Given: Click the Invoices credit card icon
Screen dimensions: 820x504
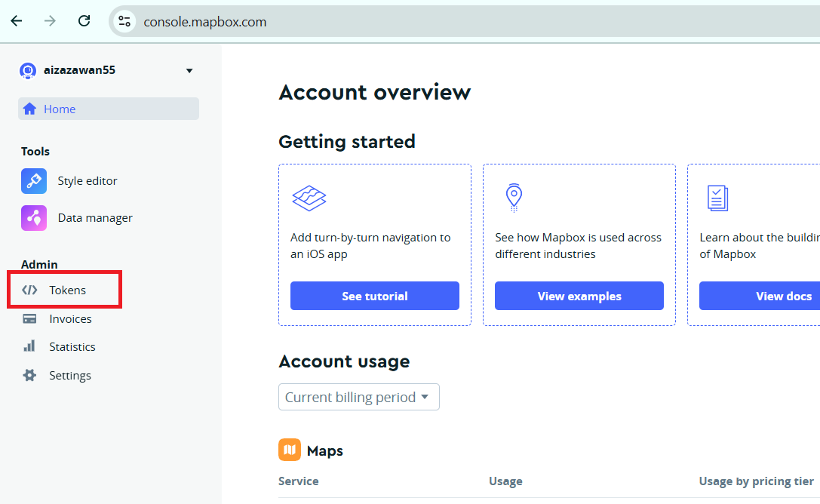Looking at the screenshot, I should coord(31,318).
